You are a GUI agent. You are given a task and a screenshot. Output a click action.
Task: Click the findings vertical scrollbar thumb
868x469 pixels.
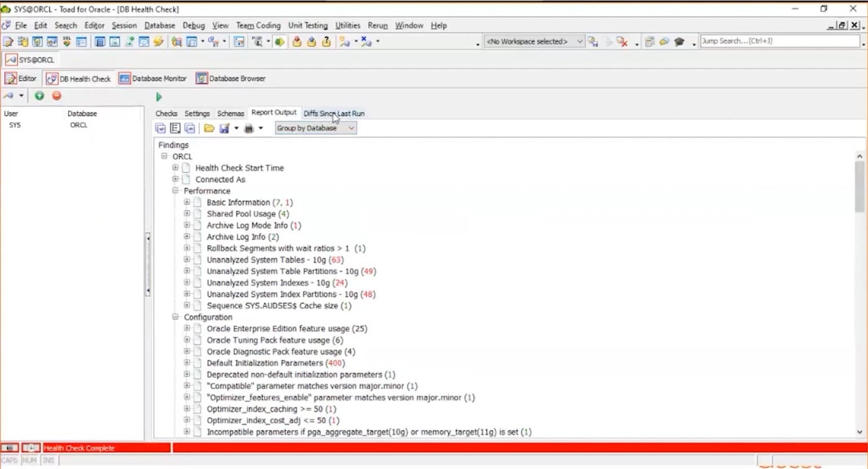[x=860, y=188]
